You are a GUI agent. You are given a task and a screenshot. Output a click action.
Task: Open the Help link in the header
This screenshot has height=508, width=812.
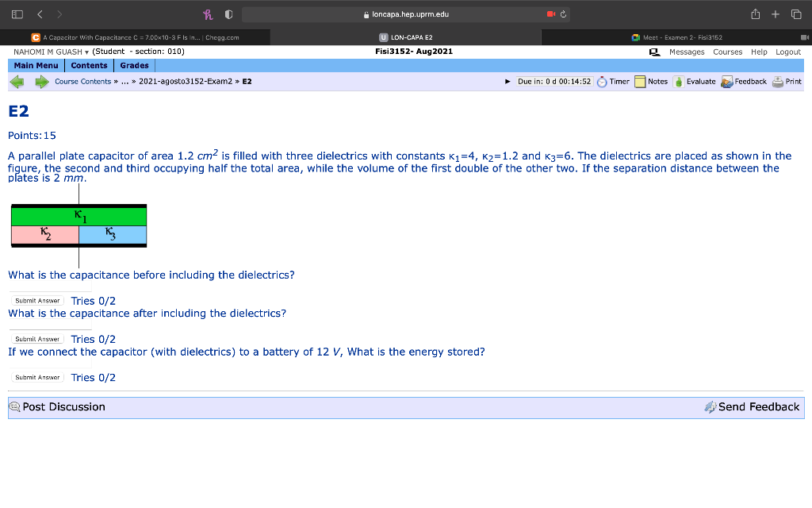(x=759, y=52)
